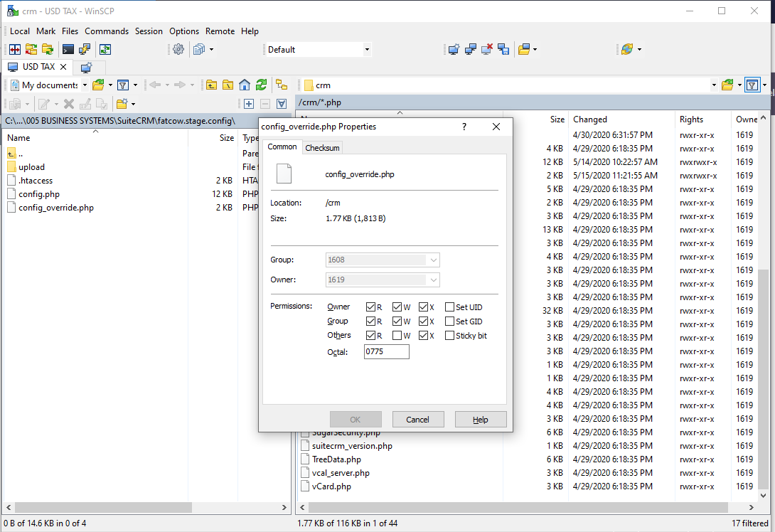
Task: Select the Common tab in Properties
Action: click(282, 147)
